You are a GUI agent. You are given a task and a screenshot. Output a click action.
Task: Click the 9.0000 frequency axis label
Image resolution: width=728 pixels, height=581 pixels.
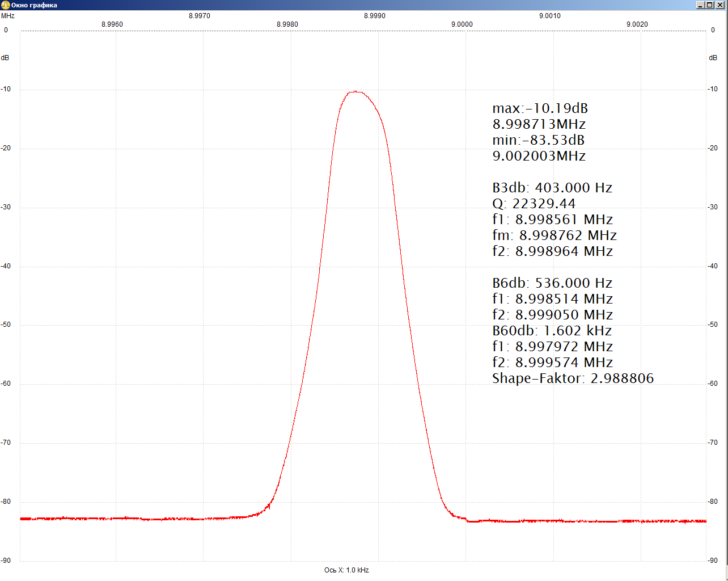tap(462, 24)
